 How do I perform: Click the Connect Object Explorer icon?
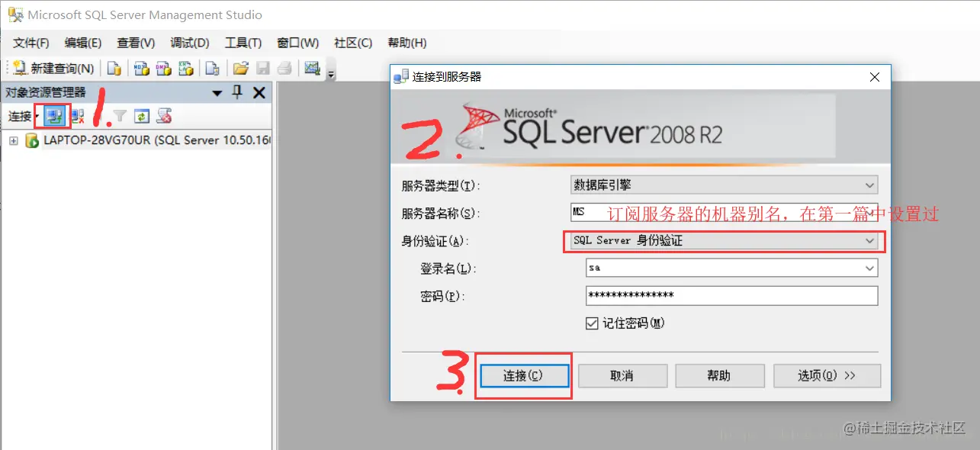click(53, 116)
